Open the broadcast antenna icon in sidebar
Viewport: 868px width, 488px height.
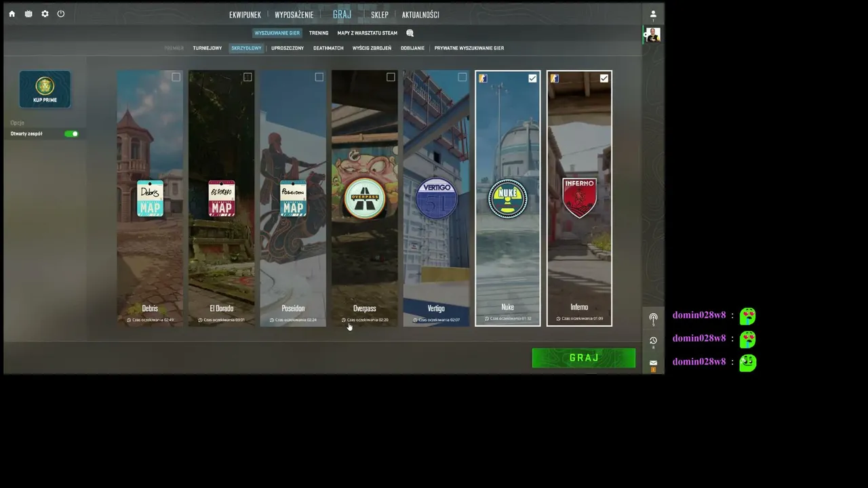(653, 317)
